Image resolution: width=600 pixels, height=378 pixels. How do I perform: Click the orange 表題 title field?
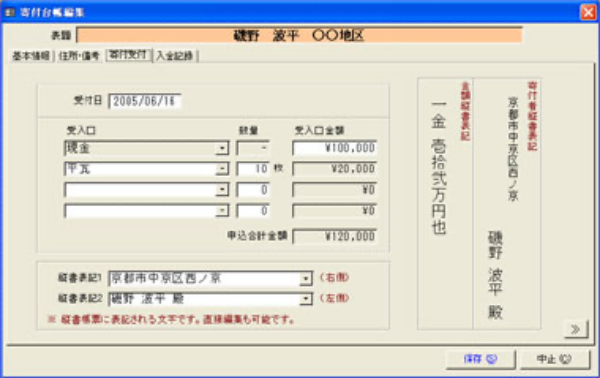click(299, 35)
